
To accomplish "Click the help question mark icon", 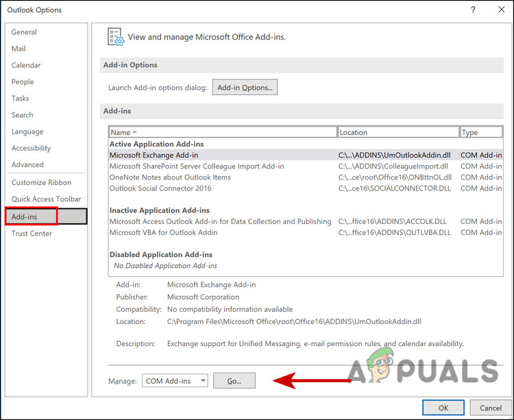I will [x=473, y=10].
